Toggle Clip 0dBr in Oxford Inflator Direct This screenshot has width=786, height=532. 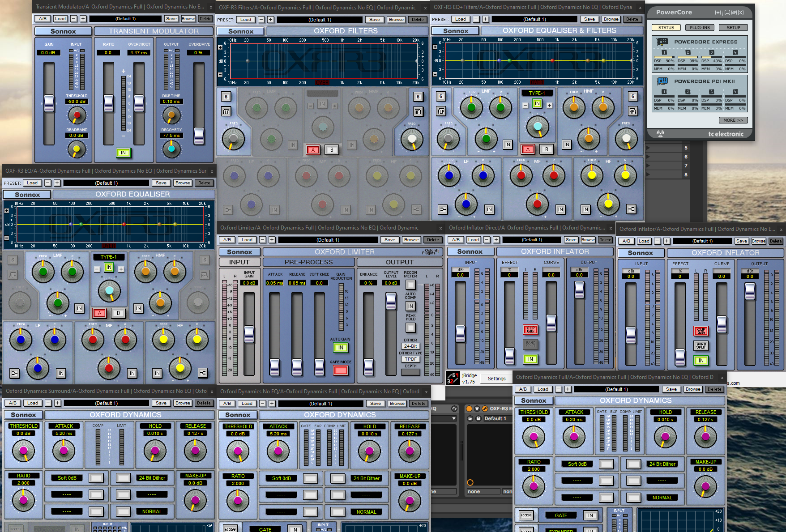click(x=530, y=330)
